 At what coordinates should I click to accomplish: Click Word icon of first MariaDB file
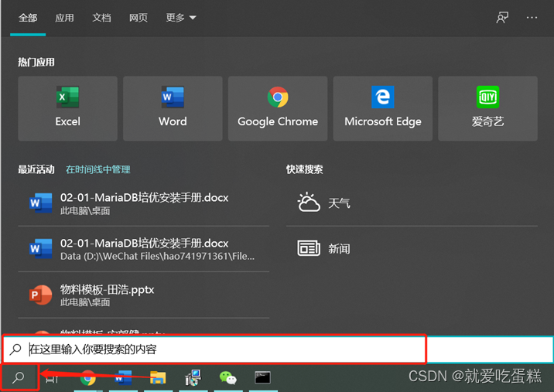[40, 203]
